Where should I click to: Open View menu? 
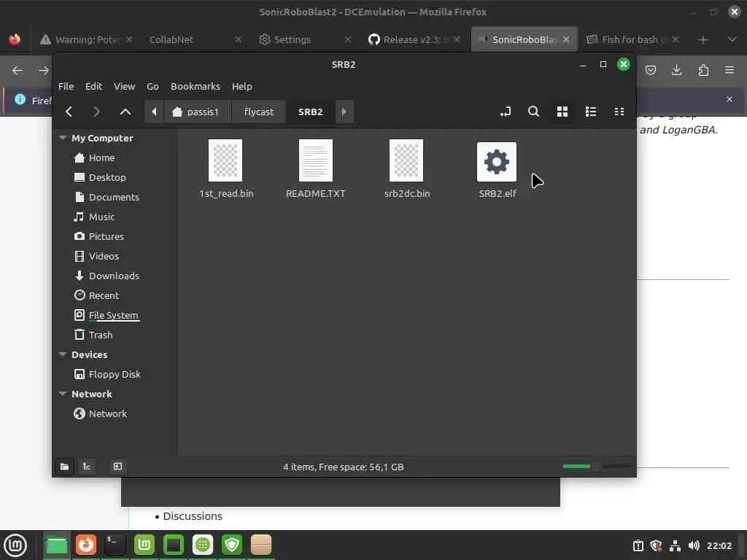124,86
